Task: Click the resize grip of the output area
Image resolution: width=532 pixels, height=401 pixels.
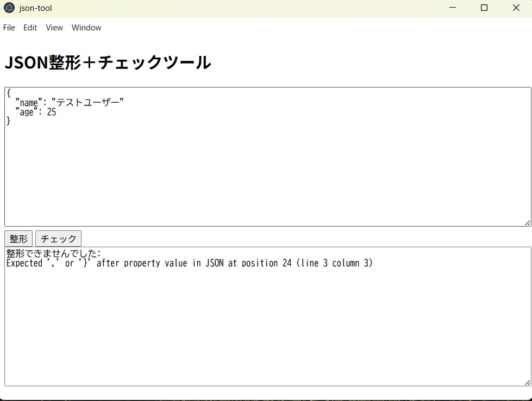Action: pyautogui.click(x=528, y=383)
